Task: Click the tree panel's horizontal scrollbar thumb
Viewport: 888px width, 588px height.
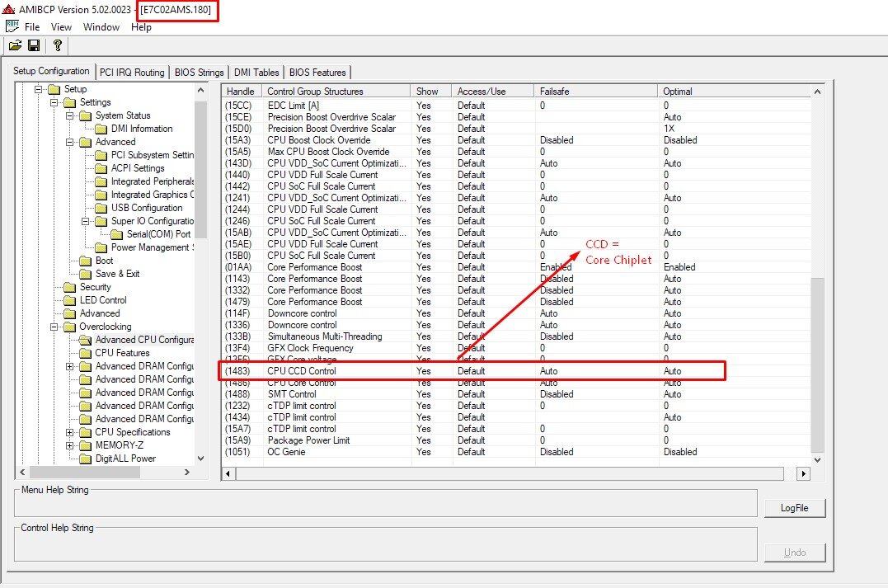Action: [85, 472]
